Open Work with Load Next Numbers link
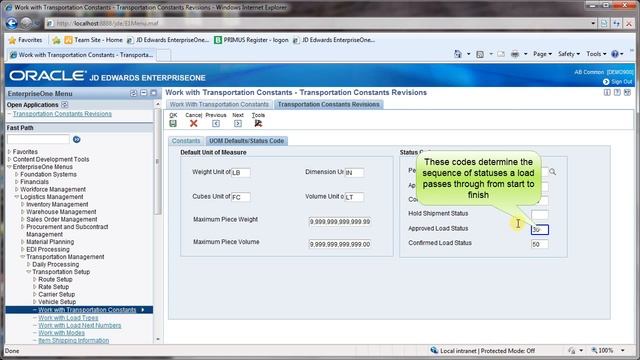This screenshot has width=640, height=360. click(x=80, y=325)
